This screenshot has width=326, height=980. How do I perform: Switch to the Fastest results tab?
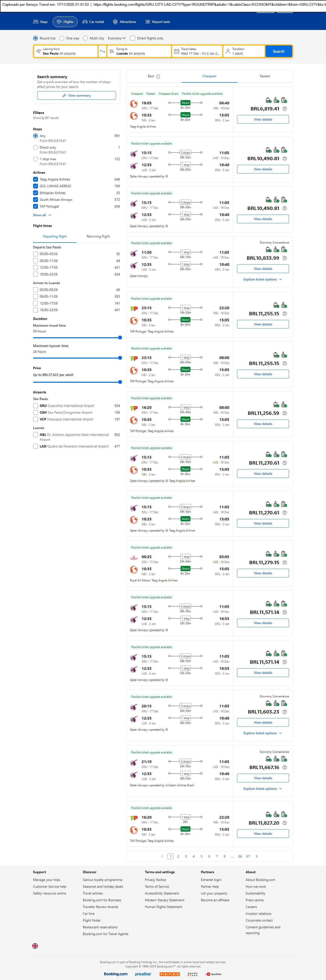[265, 76]
